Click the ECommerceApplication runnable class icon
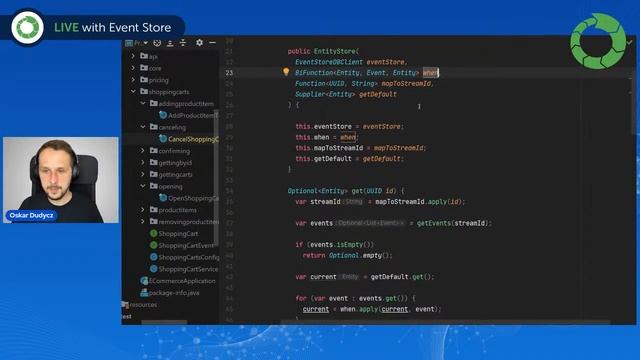This screenshot has height=360, width=640. (x=144, y=281)
